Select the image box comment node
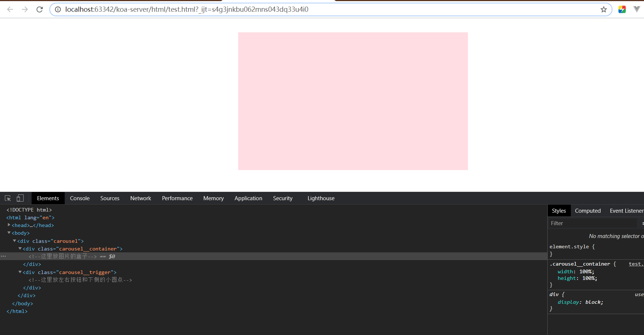Viewport: 644px width, 335px height. (x=62, y=256)
